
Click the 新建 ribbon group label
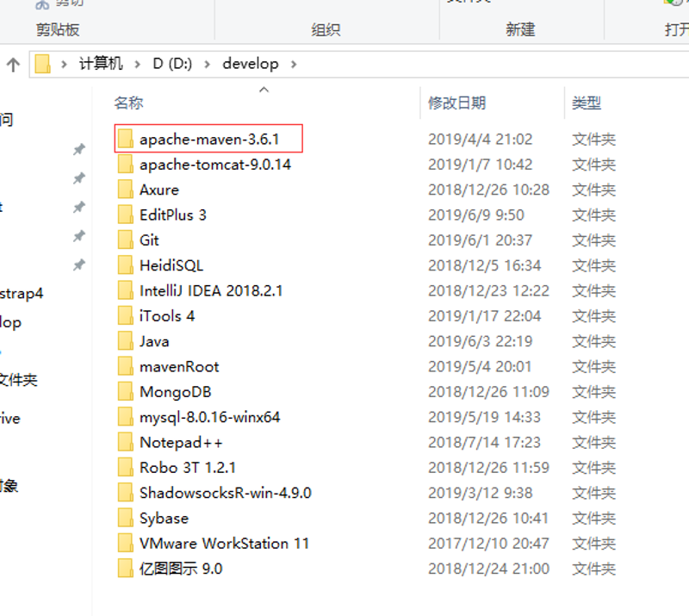[x=520, y=30]
